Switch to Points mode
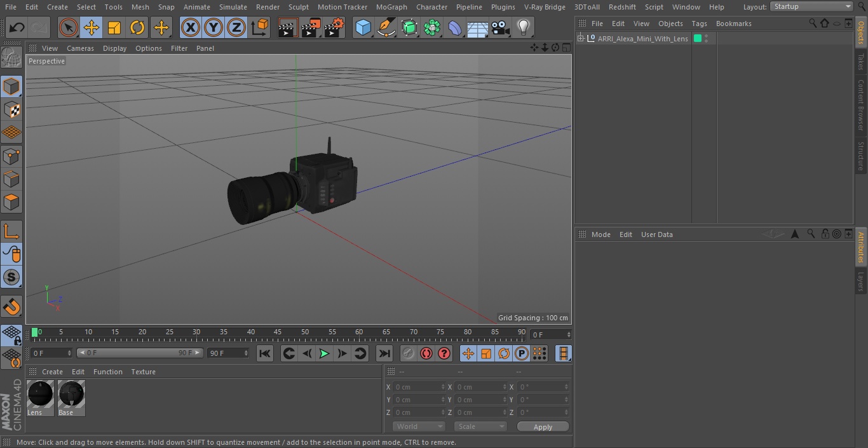The width and height of the screenshot is (868, 448). (x=11, y=156)
